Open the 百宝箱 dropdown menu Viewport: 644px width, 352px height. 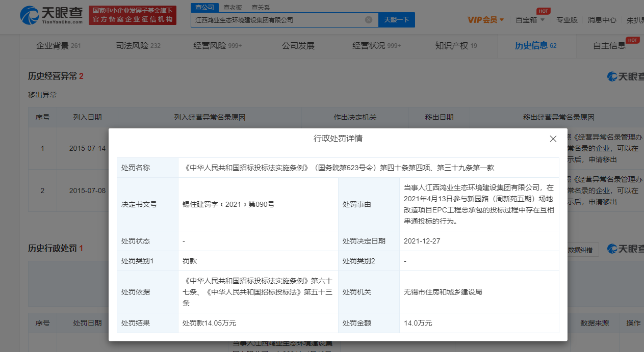[x=530, y=20]
